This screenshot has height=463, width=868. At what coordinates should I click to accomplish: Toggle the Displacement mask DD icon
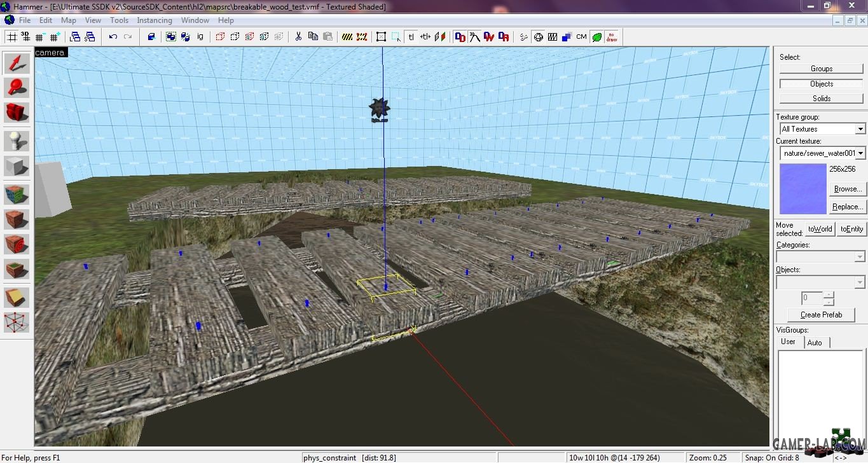460,37
